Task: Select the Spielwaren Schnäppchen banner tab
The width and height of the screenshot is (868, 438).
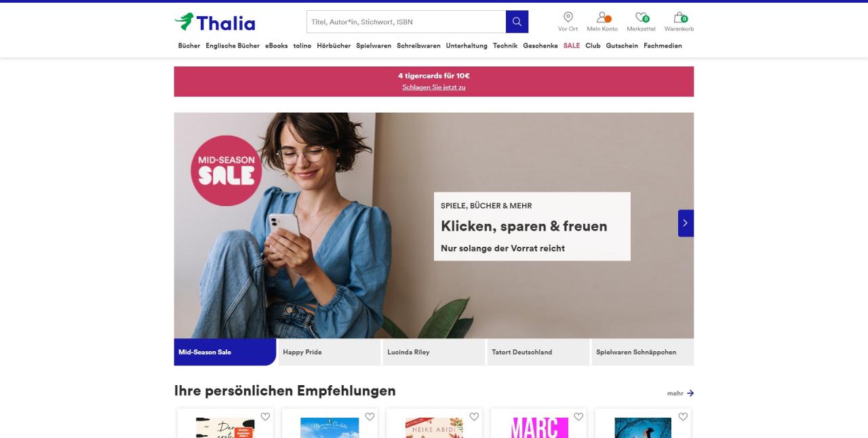Action: (x=643, y=352)
